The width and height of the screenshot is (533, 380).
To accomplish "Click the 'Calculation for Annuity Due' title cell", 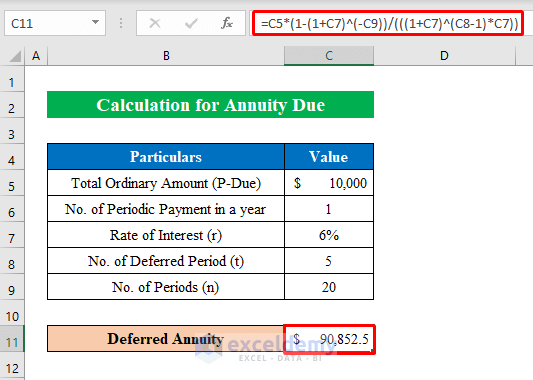I will 210,105.
